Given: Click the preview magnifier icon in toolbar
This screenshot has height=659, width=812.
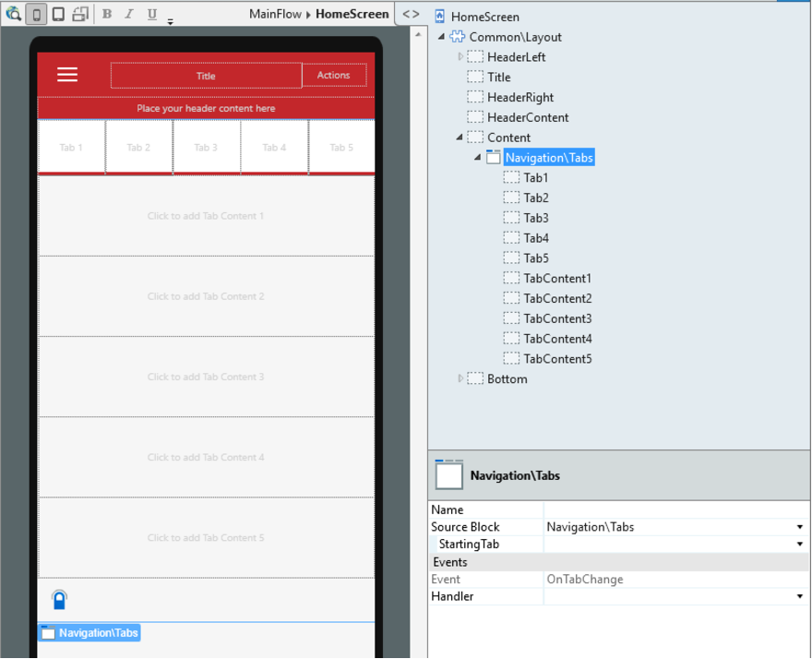Looking at the screenshot, I should tap(14, 14).
